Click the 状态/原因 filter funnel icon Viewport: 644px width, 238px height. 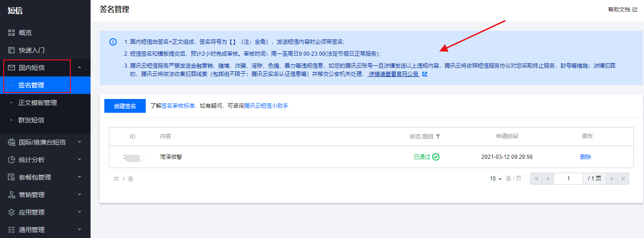pyautogui.click(x=438, y=137)
